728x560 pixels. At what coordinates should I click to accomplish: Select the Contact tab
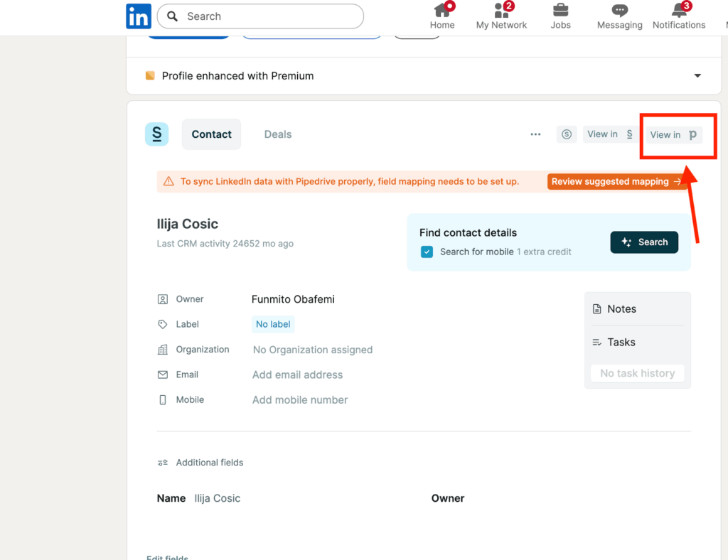[x=211, y=134]
